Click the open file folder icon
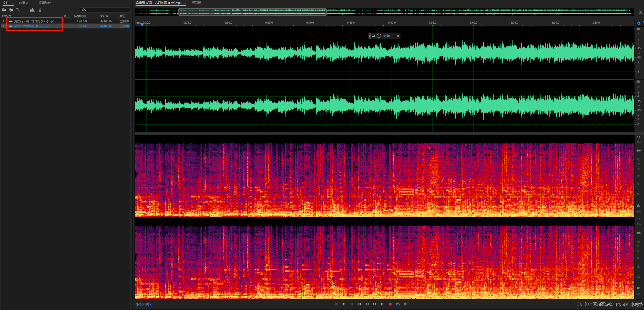 (x=4, y=10)
